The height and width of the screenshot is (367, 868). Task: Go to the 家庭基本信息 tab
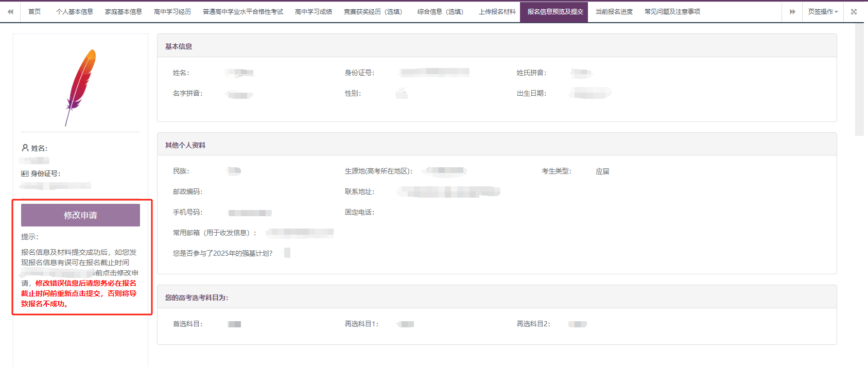124,12
